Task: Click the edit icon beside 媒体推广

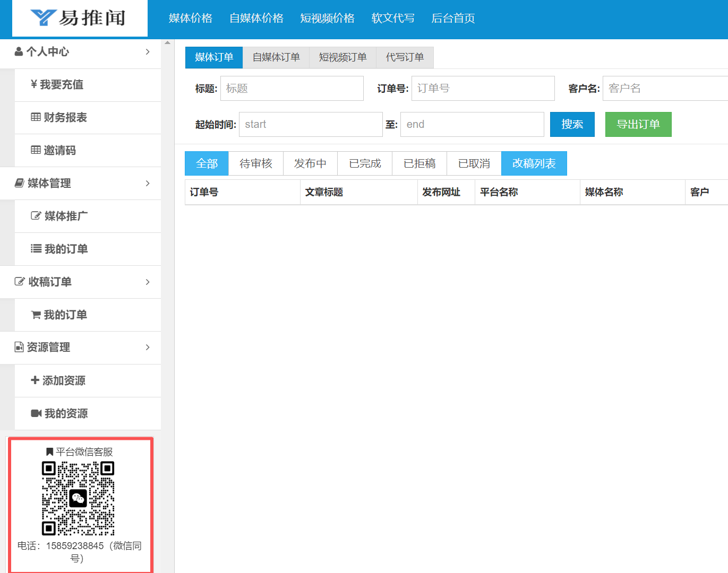Action: pyautogui.click(x=36, y=216)
